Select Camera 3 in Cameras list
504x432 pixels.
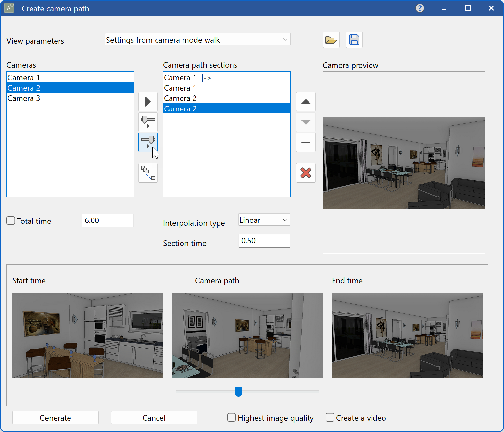coord(24,98)
